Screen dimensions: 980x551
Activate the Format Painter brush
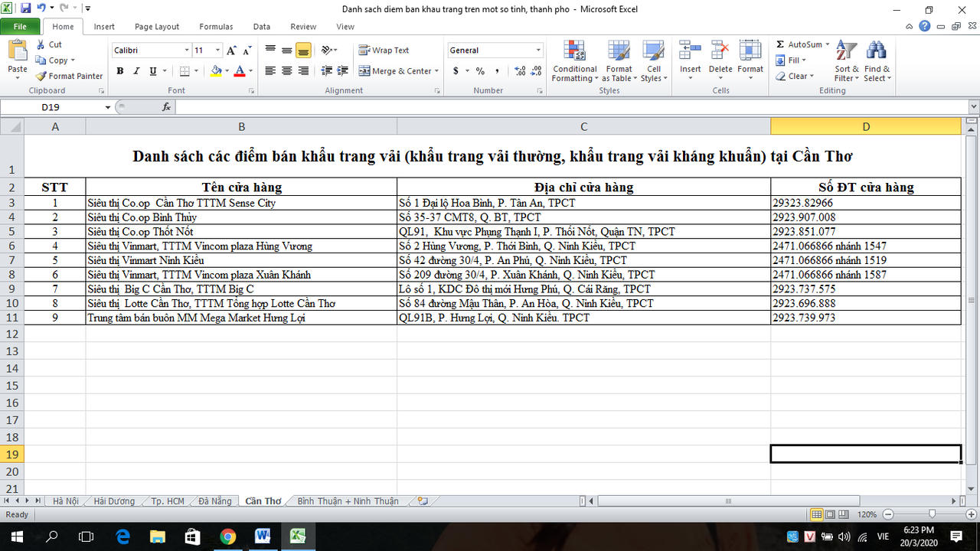69,76
